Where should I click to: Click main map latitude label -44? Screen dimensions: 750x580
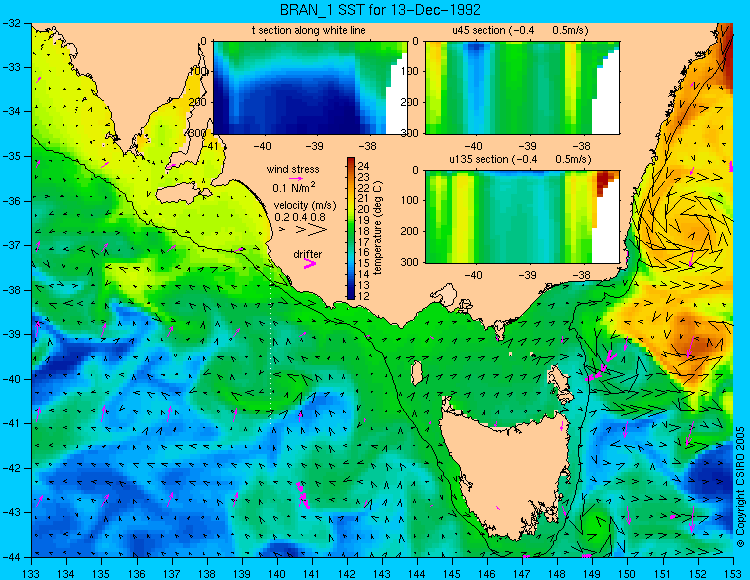[x=11, y=557]
